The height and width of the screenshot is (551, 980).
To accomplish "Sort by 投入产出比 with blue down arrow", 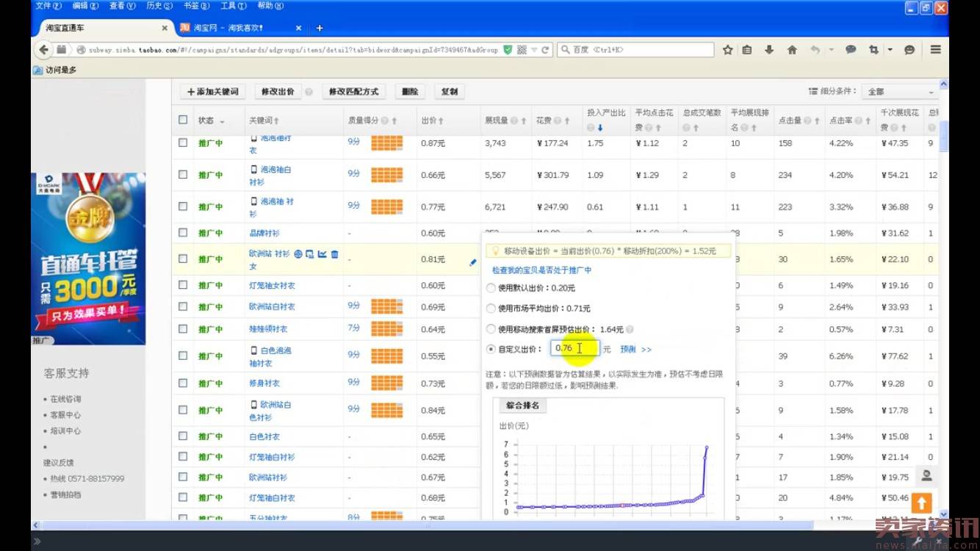I will click(599, 128).
